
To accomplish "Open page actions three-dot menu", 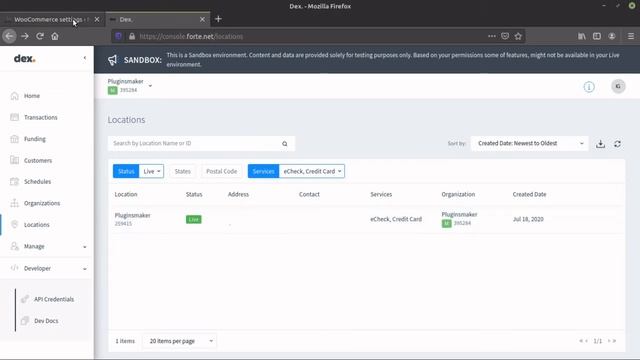I will pos(491,36).
